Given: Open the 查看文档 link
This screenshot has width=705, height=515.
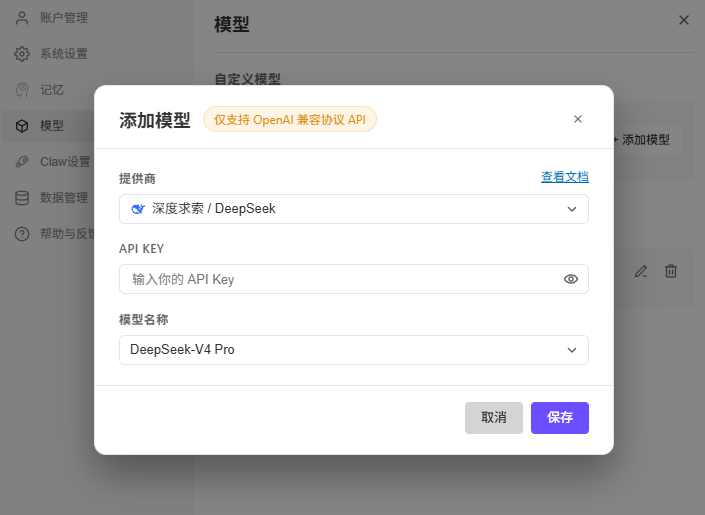Looking at the screenshot, I should (565, 177).
